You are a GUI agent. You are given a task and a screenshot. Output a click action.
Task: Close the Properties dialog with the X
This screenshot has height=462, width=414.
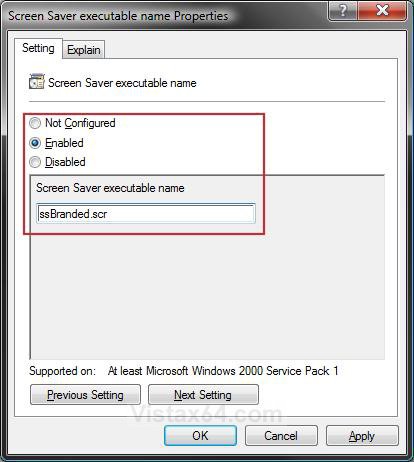(382, 10)
